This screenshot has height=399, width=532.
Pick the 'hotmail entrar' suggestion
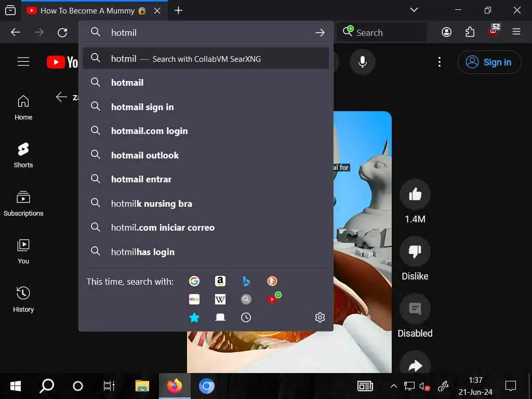pos(206,179)
